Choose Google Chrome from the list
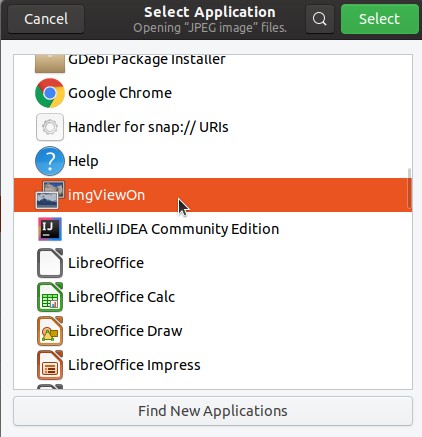The height and width of the screenshot is (437, 422). pyautogui.click(x=213, y=93)
